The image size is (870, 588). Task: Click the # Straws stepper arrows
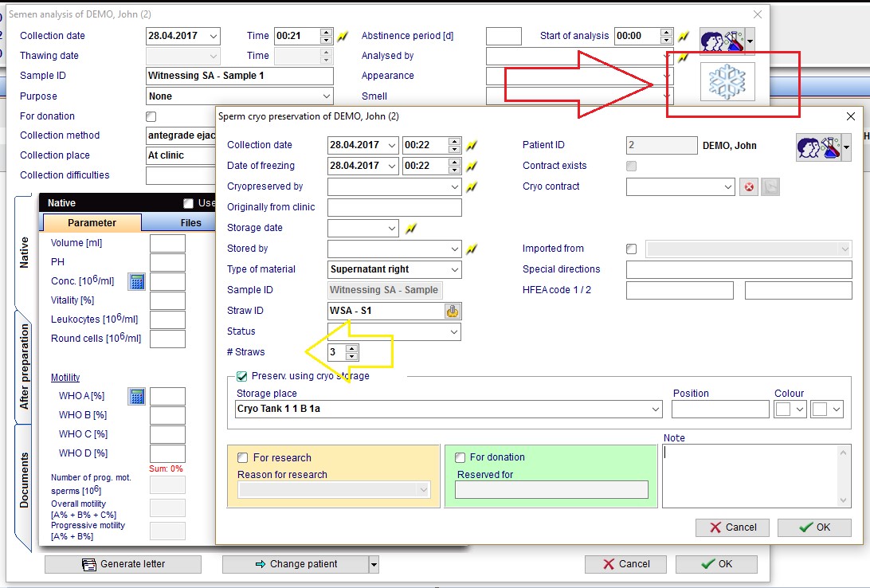352,352
